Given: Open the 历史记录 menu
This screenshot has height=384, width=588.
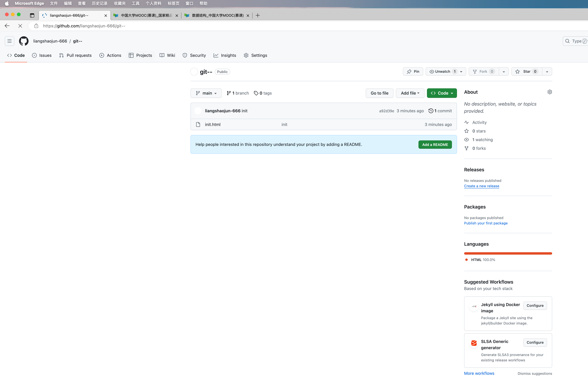Looking at the screenshot, I should (x=100, y=3).
